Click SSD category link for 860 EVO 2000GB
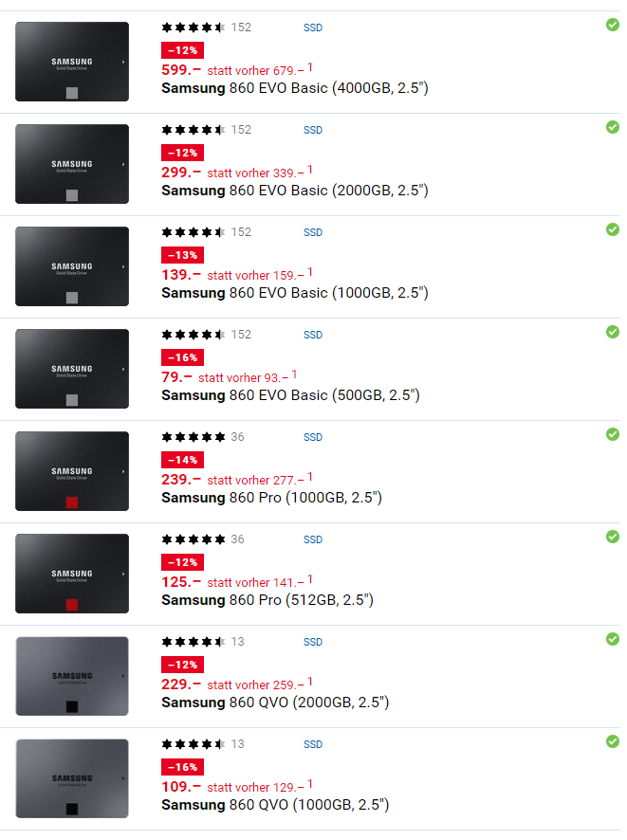The height and width of the screenshot is (840, 627). (313, 130)
